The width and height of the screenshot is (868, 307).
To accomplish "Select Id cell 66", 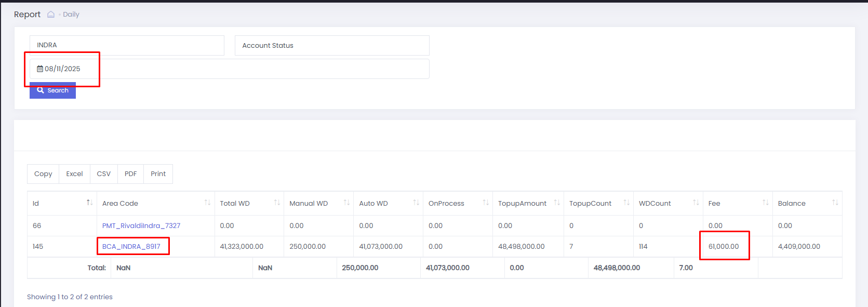I will [37, 225].
